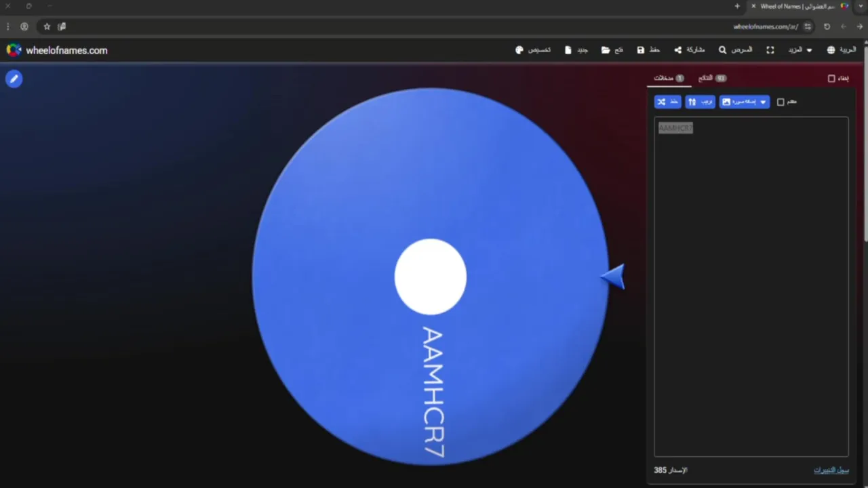
Task: Reload the page
Action: click(x=827, y=26)
